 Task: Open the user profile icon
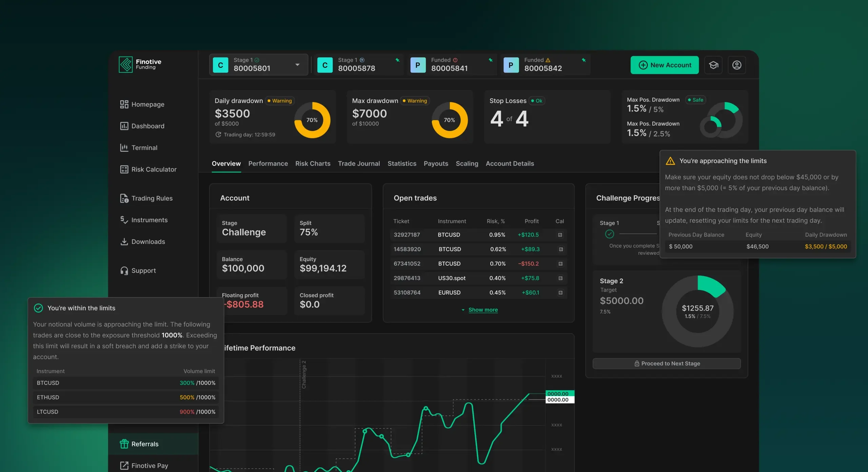click(737, 65)
